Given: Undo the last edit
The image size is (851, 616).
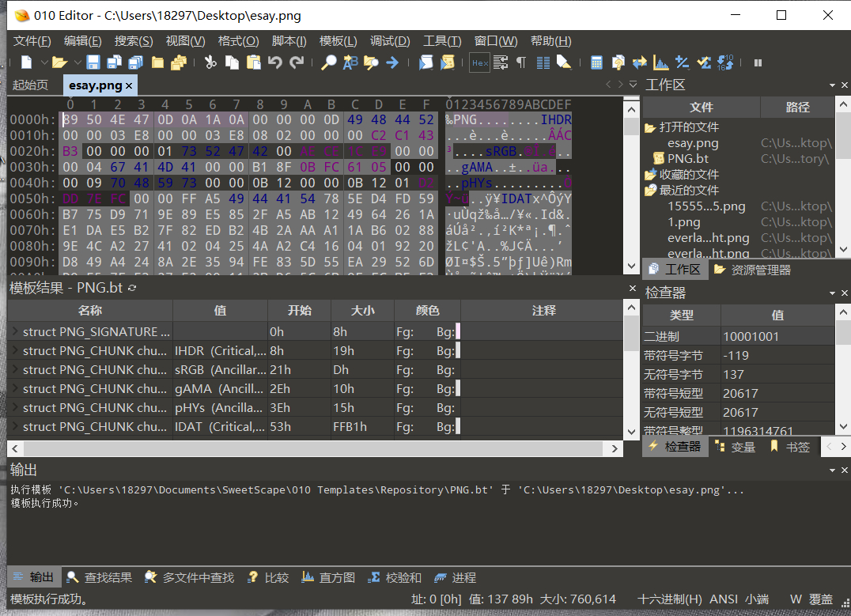Looking at the screenshot, I should pyautogui.click(x=274, y=62).
